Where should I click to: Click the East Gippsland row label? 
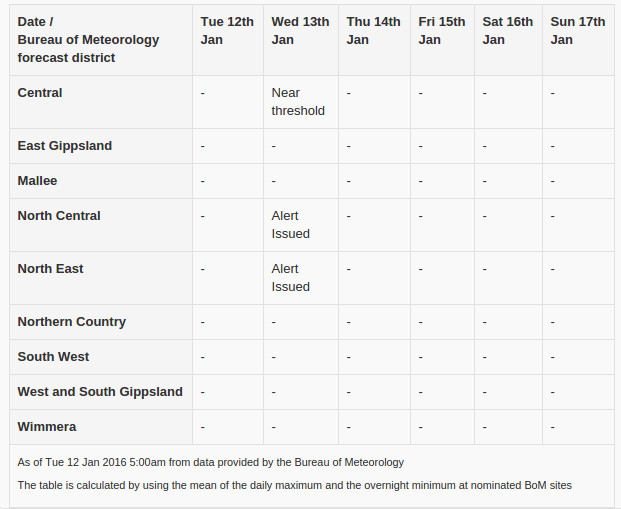65,146
